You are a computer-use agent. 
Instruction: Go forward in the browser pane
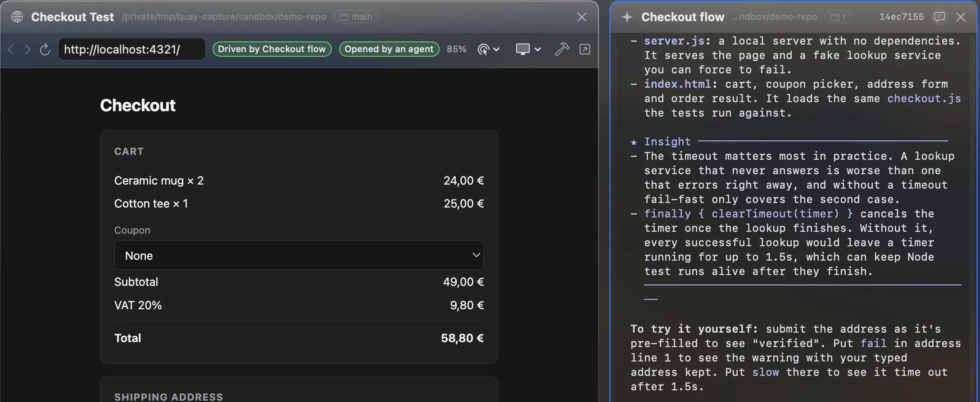click(27, 49)
